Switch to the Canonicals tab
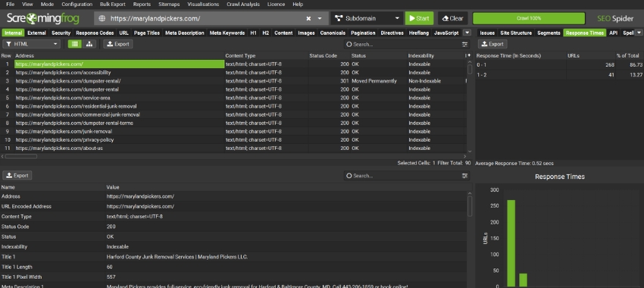The width and height of the screenshot is (644, 288). click(x=333, y=33)
